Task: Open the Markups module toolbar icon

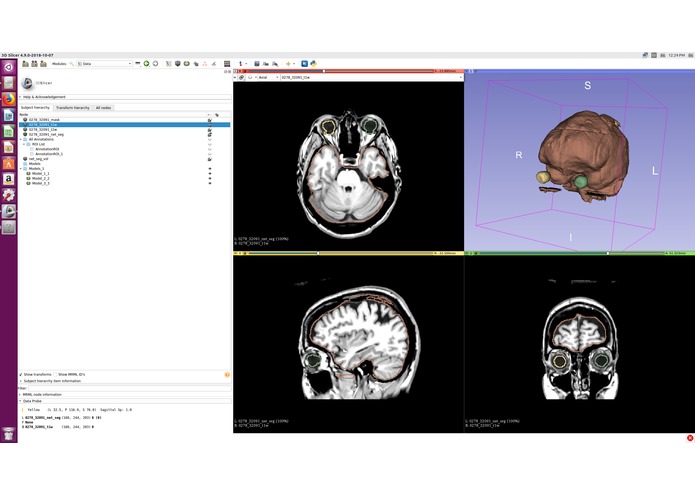Action: (x=205, y=64)
